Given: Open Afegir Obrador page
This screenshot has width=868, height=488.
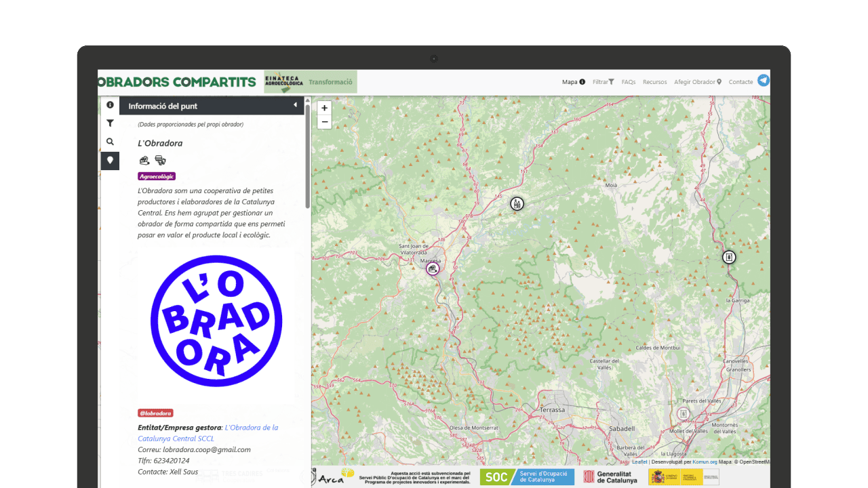Looking at the screenshot, I should coord(698,82).
